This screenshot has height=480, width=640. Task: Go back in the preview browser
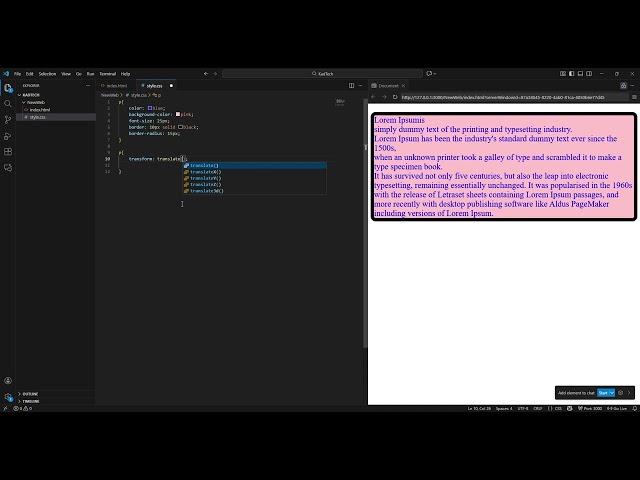coord(373,97)
